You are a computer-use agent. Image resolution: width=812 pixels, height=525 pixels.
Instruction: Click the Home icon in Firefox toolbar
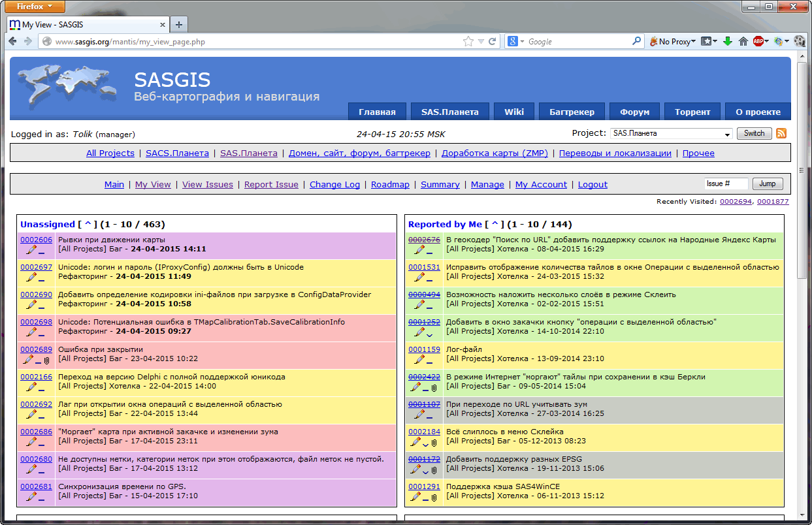coord(743,41)
